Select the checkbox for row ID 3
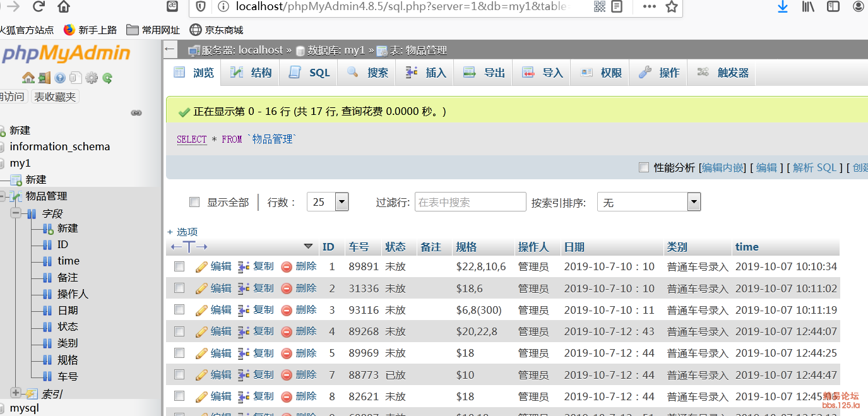The height and width of the screenshot is (416, 868). coord(179,310)
